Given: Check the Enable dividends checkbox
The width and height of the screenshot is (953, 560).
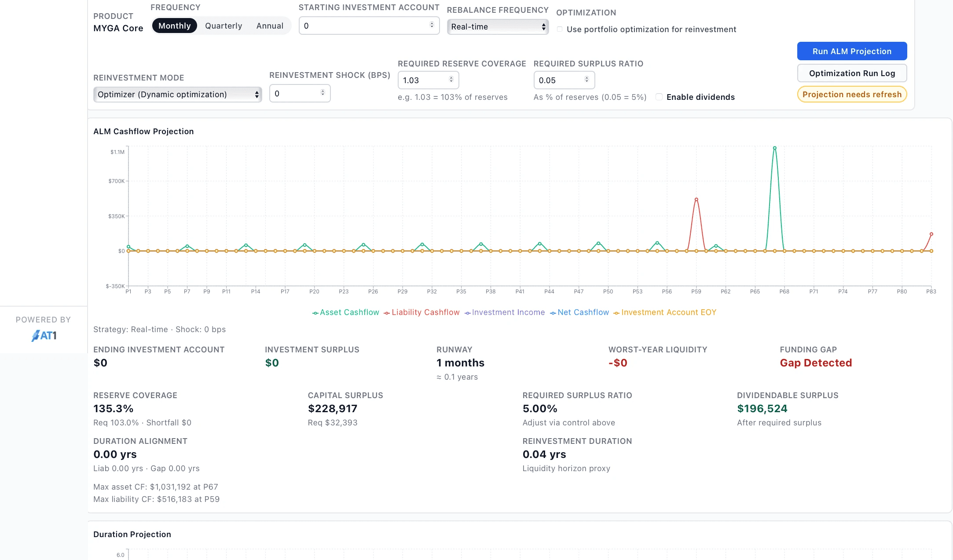Looking at the screenshot, I should (659, 97).
